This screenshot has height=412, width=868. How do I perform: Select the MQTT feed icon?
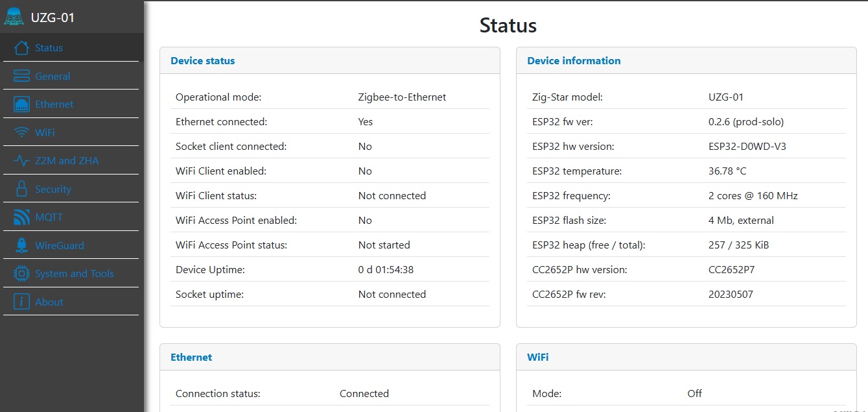coord(19,217)
